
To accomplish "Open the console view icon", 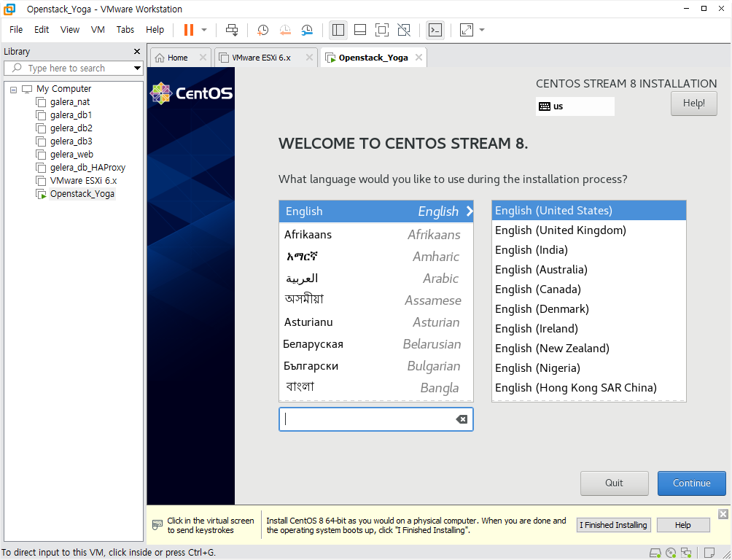I will click(x=435, y=30).
